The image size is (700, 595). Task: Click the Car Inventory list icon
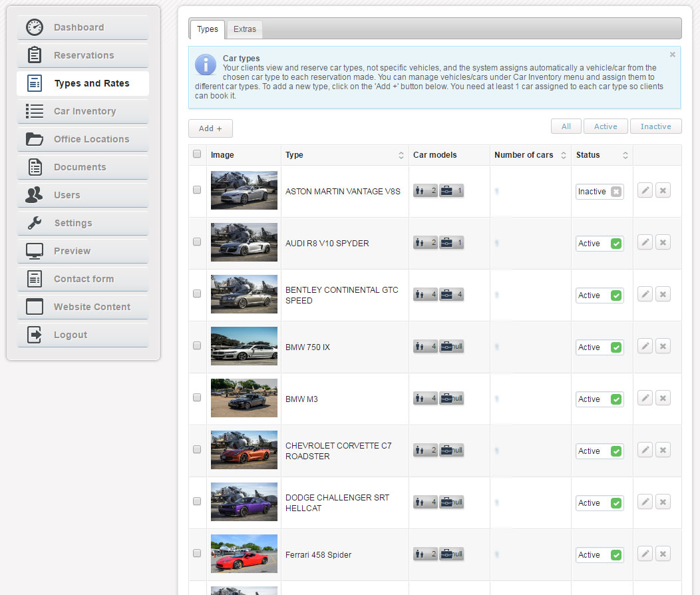coord(35,111)
